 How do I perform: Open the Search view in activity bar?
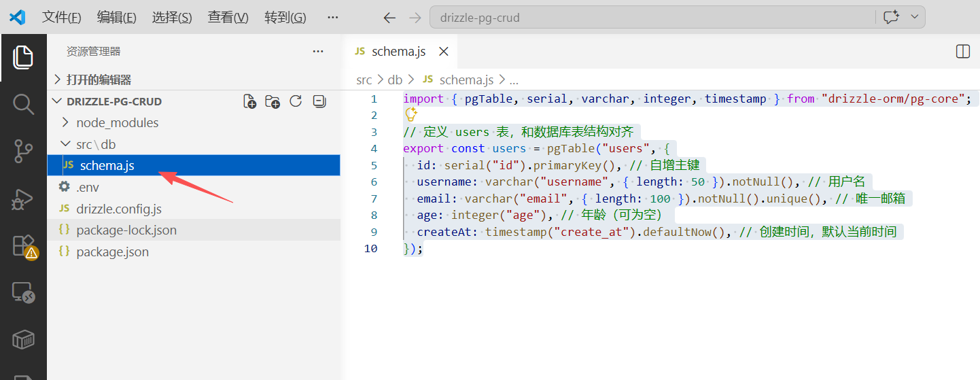[x=23, y=104]
